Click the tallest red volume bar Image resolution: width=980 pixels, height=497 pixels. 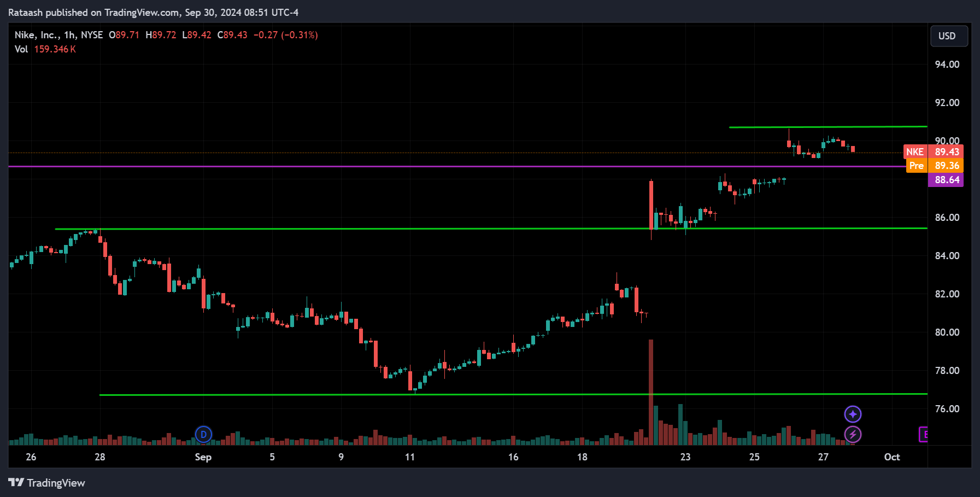coord(651,392)
